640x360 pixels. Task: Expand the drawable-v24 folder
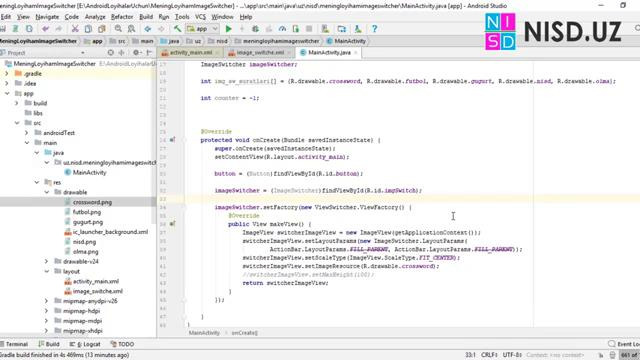coord(47,262)
